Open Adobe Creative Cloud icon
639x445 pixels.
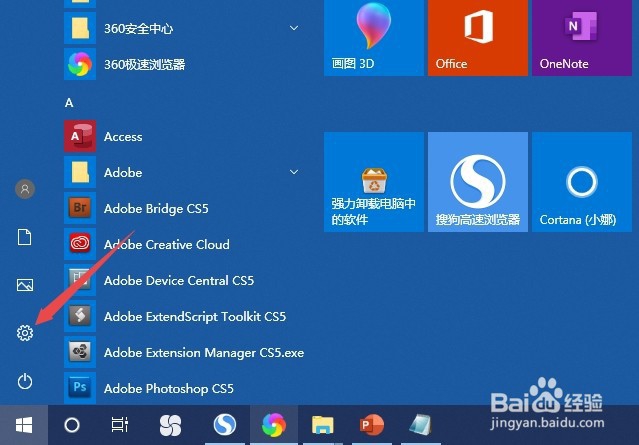coord(80,244)
